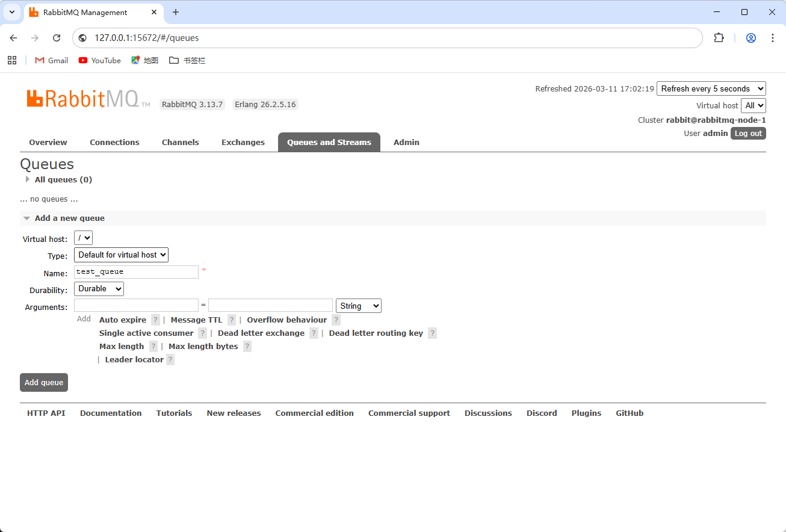Open the Exchanges tab
Viewport: 786px width, 532px height.
(243, 143)
